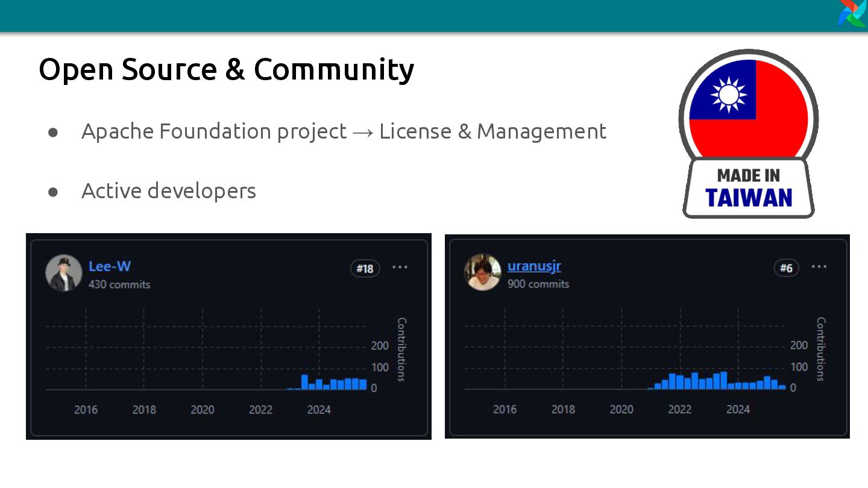
Task: Click the 2020 axis label on Lee-W's chart
Action: pos(203,410)
